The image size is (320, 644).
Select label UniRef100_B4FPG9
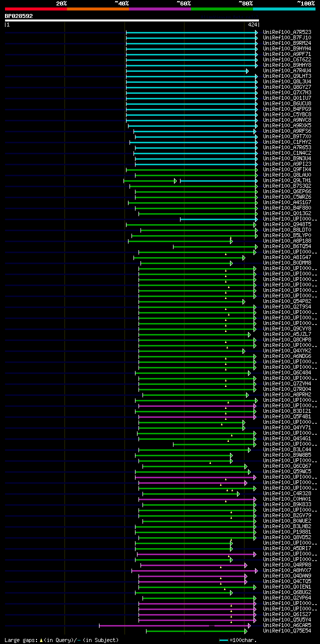point(287,109)
